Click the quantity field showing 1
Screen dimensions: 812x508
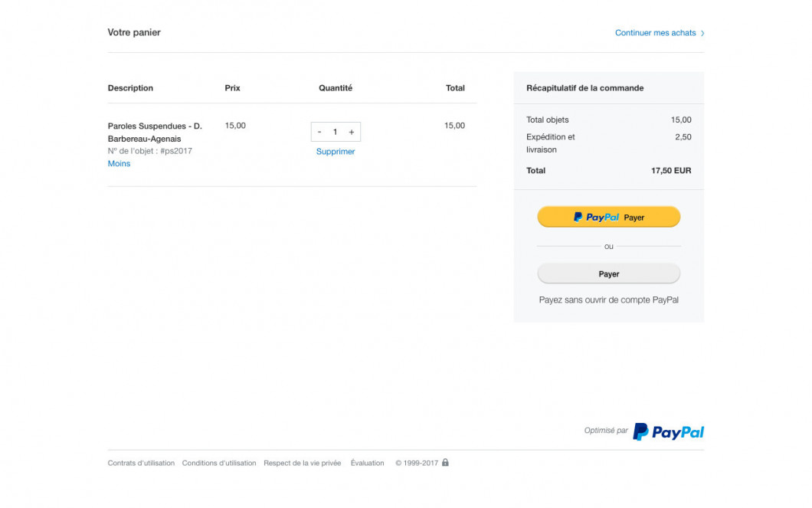(x=335, y=132)
